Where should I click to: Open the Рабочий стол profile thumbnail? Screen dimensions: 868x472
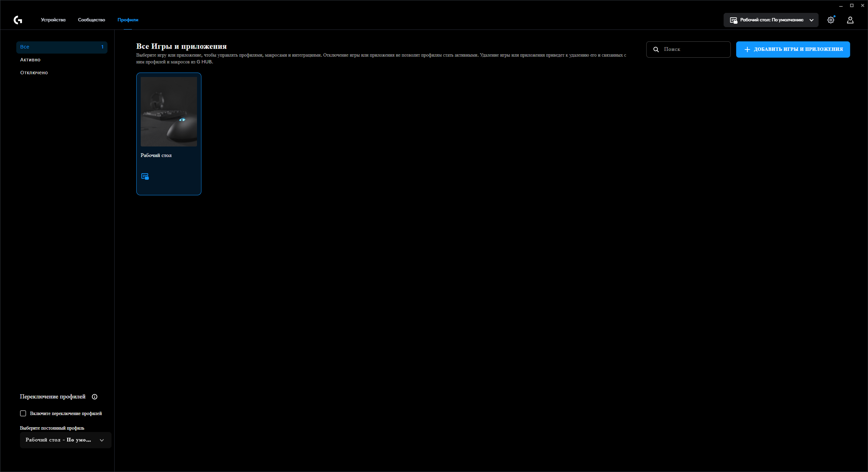(x=169, y=112)
